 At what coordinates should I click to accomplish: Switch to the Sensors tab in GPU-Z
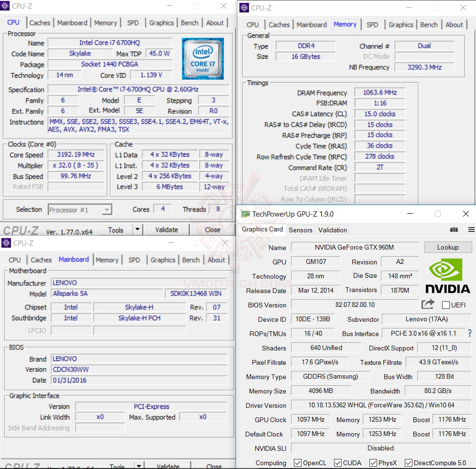point(300,230)
